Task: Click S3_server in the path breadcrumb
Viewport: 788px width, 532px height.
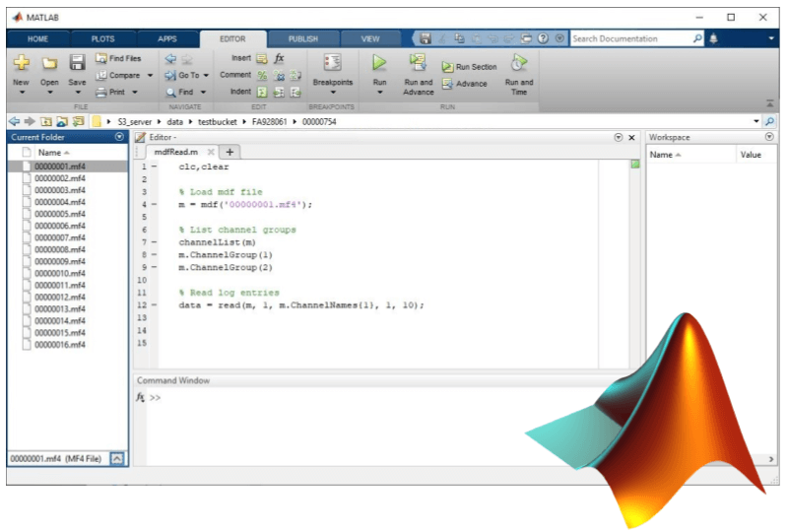Action: point(135,122)
